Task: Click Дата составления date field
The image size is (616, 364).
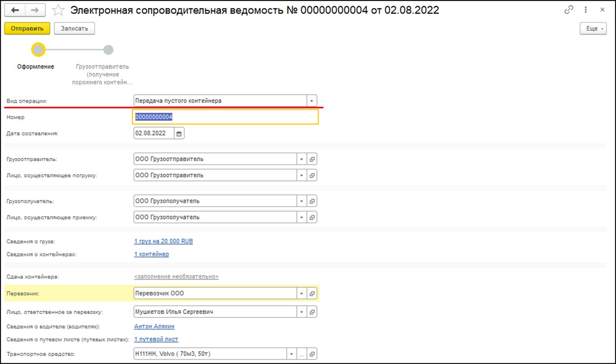Action: coord(153,133)
